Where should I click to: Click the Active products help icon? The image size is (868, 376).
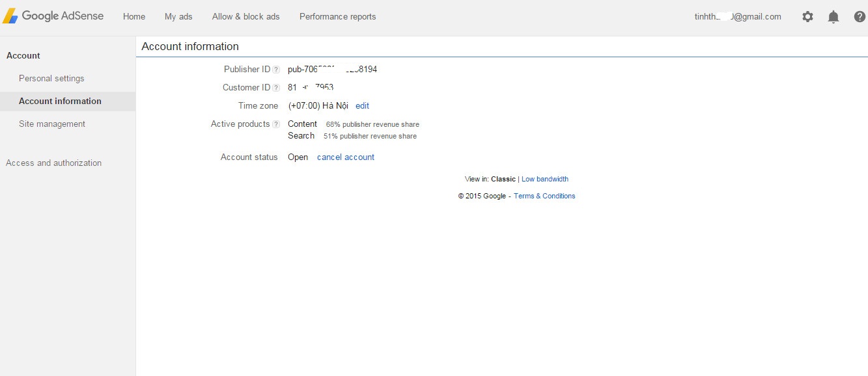[x=276, y=124]
